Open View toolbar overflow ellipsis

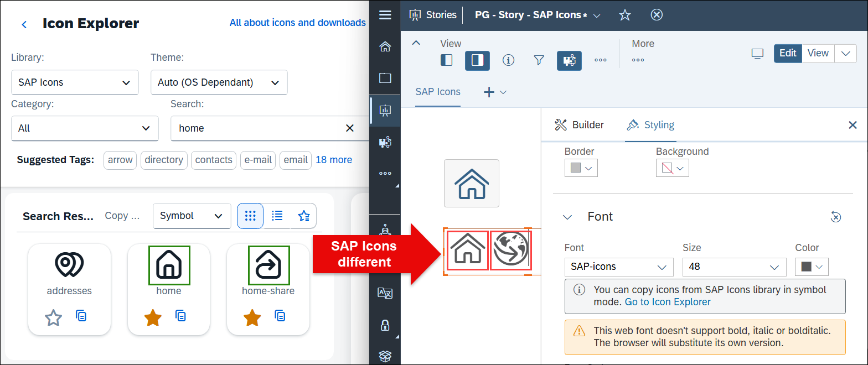pyautogui.click(x=600, y=60)
